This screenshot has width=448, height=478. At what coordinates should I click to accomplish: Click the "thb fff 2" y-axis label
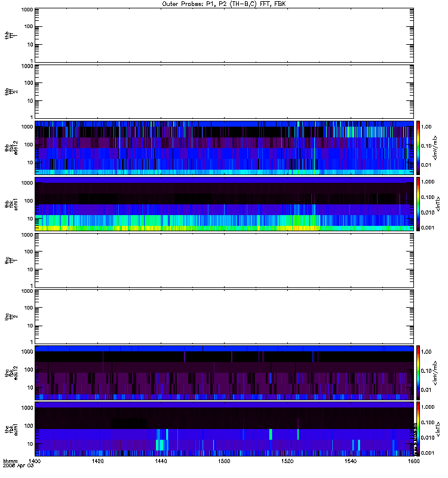pyautogui.click(x=11, y=92)
